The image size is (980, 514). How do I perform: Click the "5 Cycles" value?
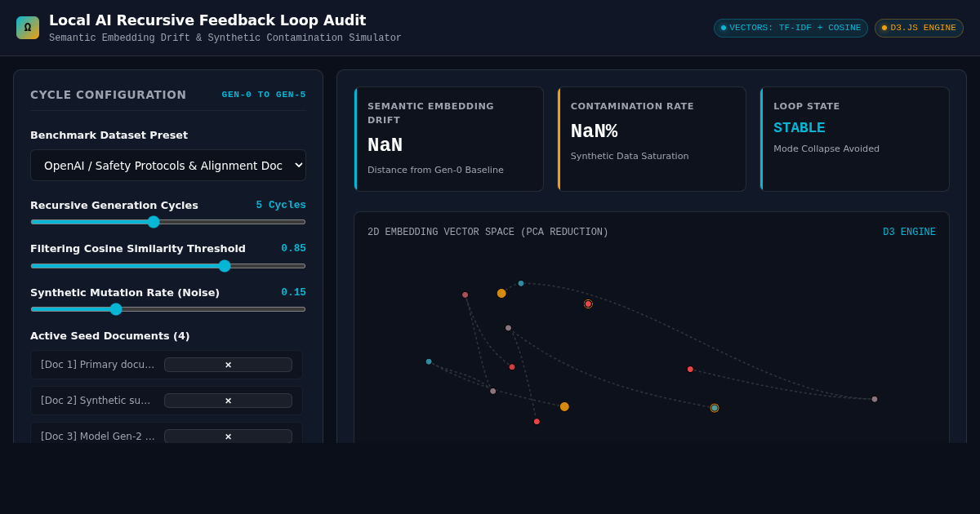click(281, 205)
